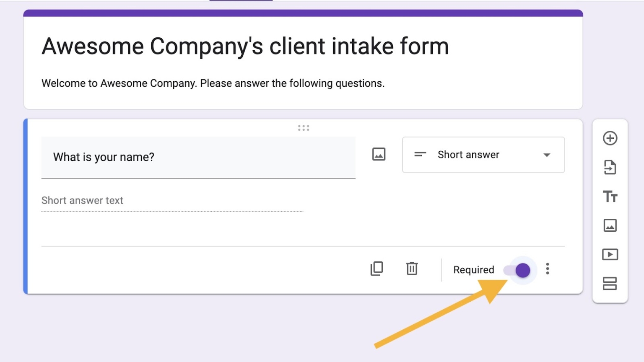Add an image to the question
This screenshot has width=644, height=362.
coord(378,155)
